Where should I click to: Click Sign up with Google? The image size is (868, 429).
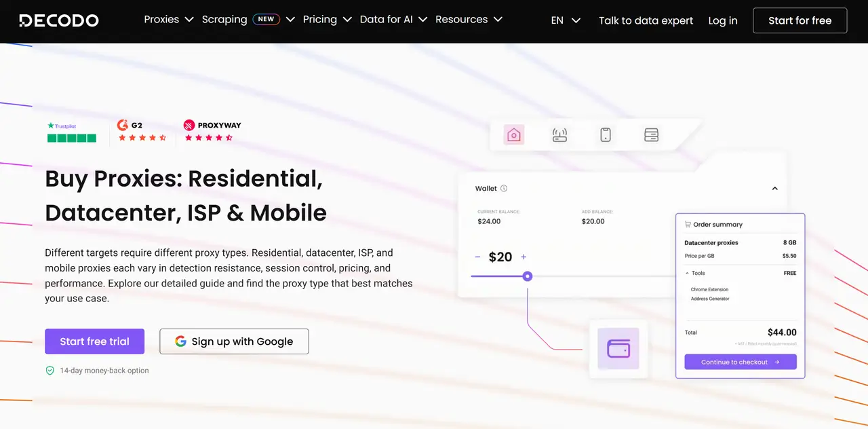(234, 341)
